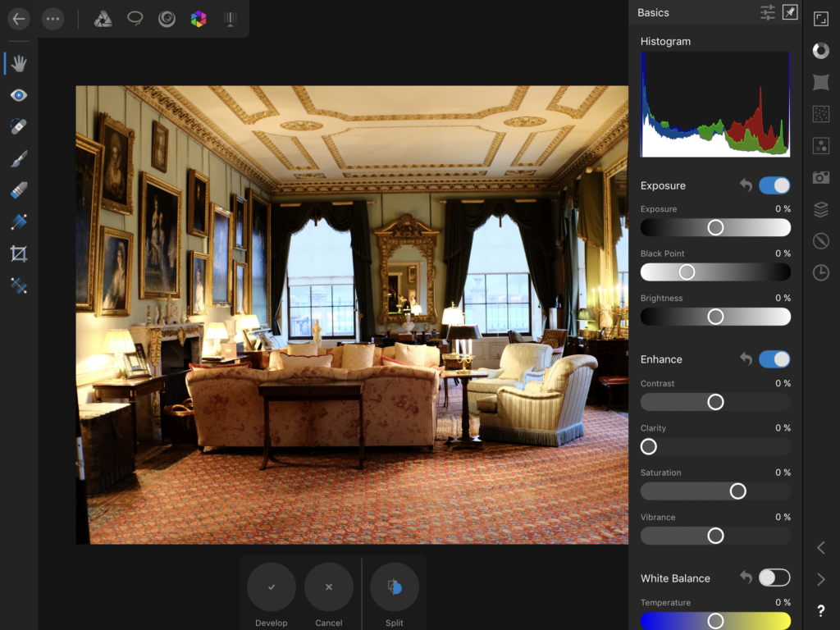The image size is (840, 630).
Task: Open the Tones studio icon
Action: pyautogui.click(x=820, y=146)
